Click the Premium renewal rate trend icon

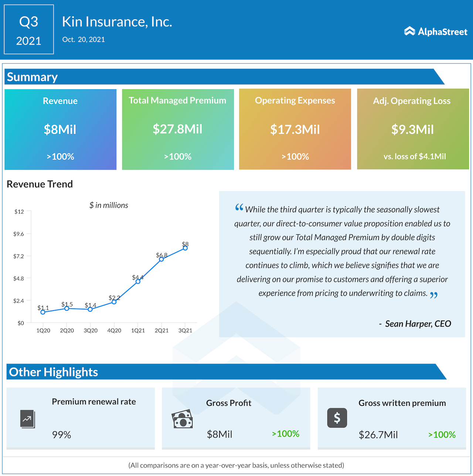(27, 419)
